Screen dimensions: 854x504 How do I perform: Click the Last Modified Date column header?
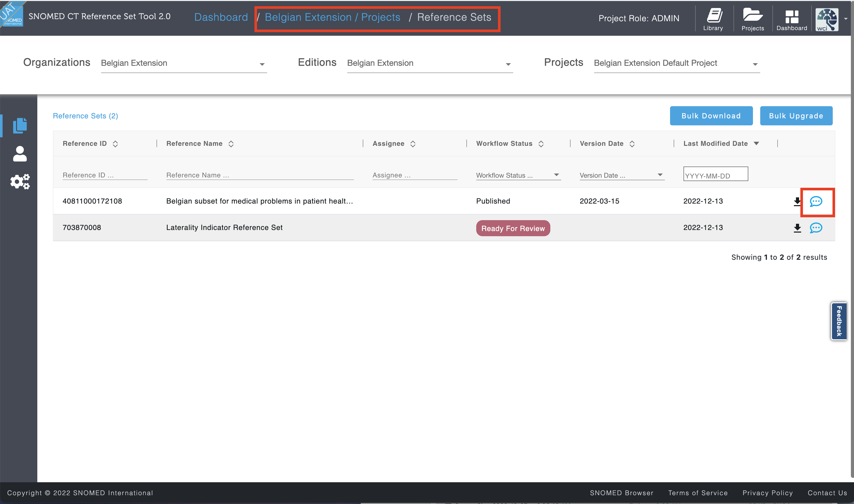(715, 143)
